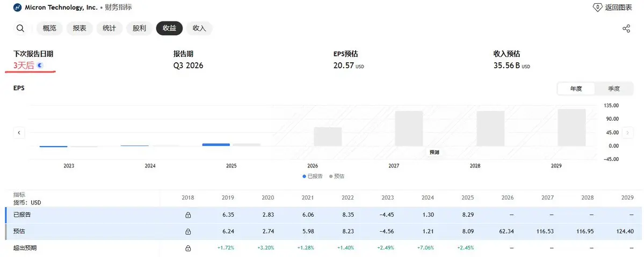Viewport: 644px width, 257px height.
Task: Select the 已报告 table row label
Action: 22,215
